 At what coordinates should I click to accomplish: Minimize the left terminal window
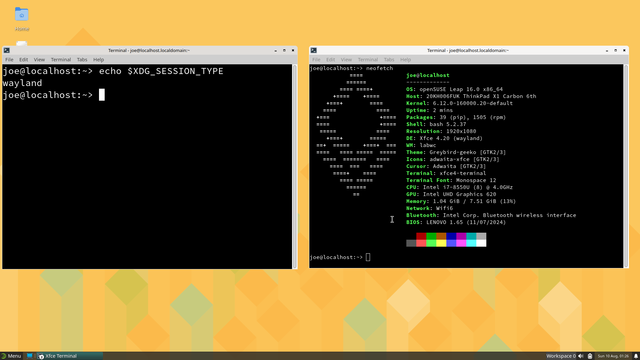276,51
